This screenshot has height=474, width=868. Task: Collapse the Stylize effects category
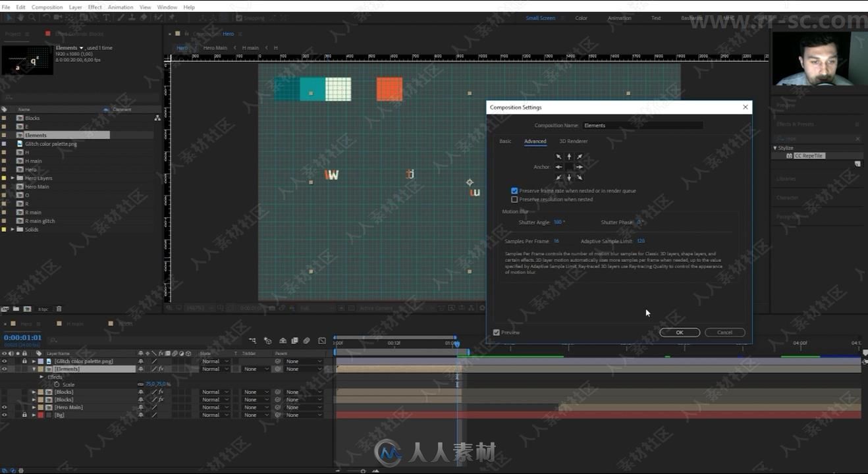tap(775, 148)
